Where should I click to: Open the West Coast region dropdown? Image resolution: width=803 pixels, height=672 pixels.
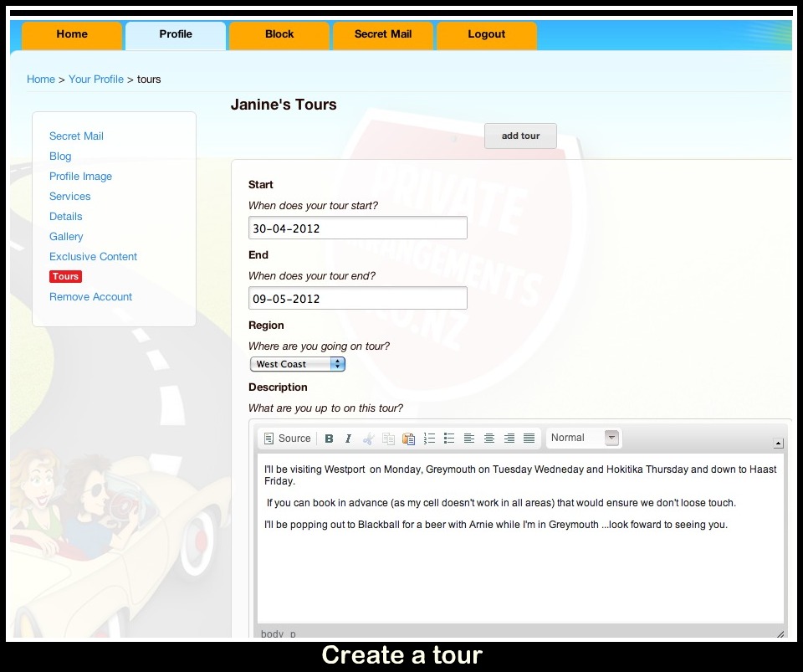(x=297, y=364)
